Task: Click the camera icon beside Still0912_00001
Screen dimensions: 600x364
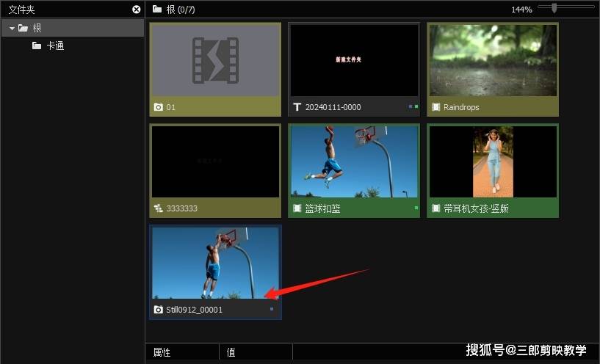Action: point(157,310)
